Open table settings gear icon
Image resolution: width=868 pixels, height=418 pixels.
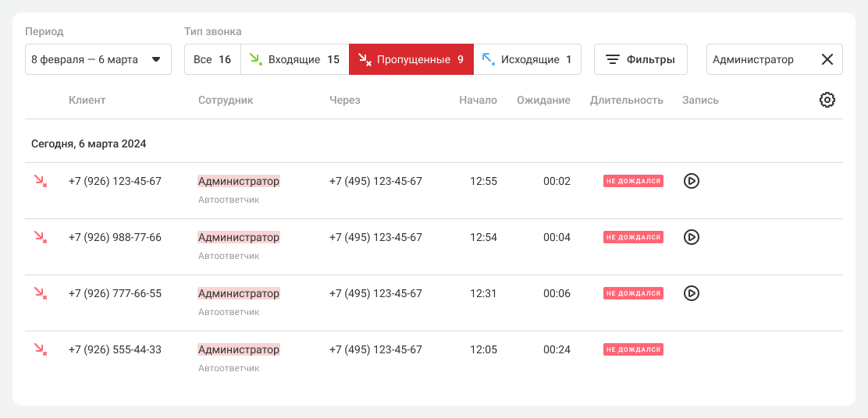pos(827,100)
